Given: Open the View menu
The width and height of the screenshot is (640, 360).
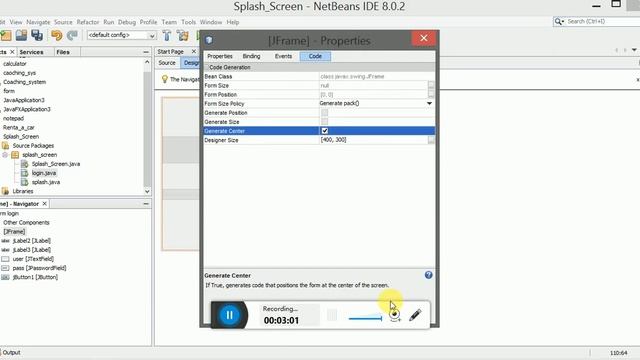Looking at the screenshot, I should (x=16, y=22).
